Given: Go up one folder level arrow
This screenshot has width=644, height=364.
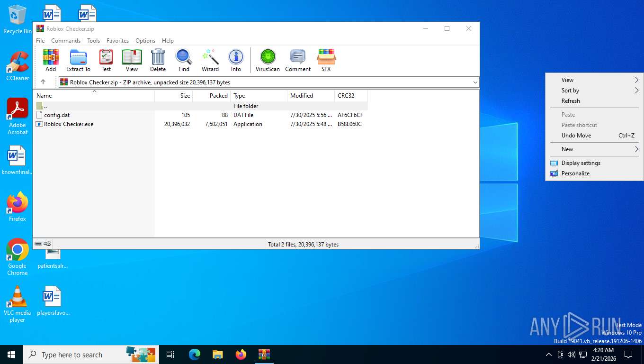Looking at the screenshot, I should (x=43, y=82).
